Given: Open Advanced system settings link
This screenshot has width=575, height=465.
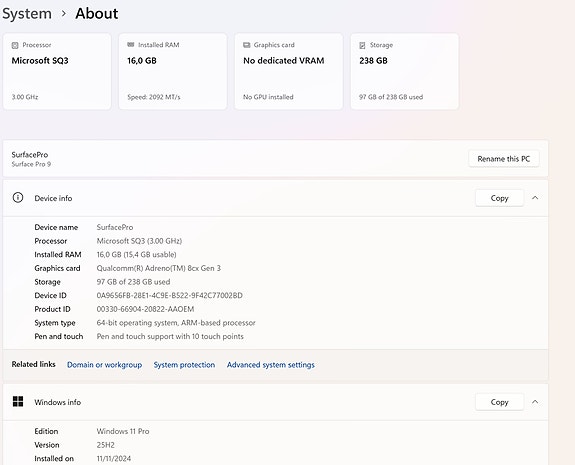Looking at the screenshot, I should click(x=271, y=365).
